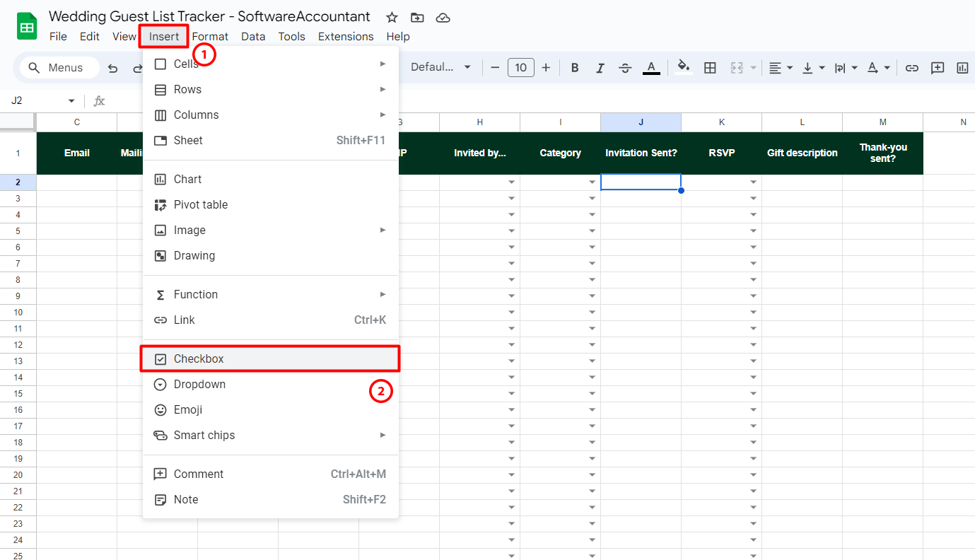The width and height of the screenshot is (975, 560).
Task: Star this spreadsheet
Action: coord(392,18)
